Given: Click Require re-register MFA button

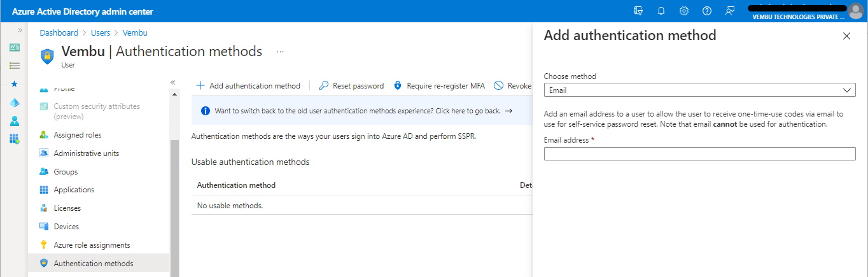Looking at the screenshot, I should (x=439, y=85).
